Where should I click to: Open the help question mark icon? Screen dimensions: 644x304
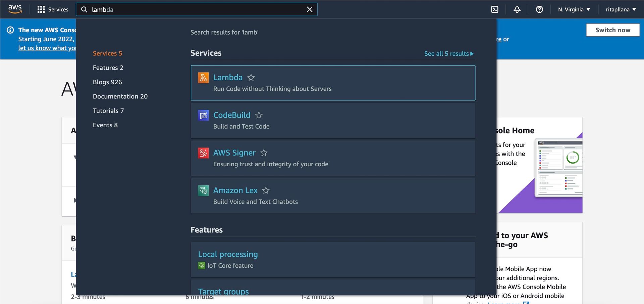539,9
